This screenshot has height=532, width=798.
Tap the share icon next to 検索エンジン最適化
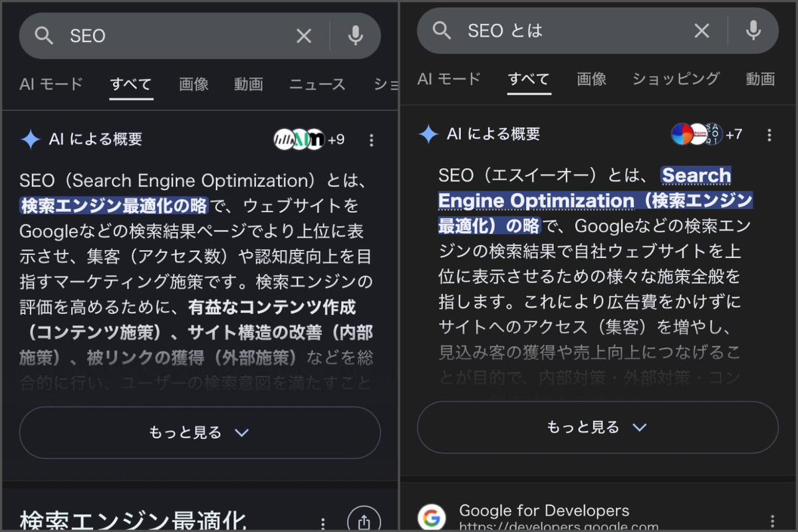tap(364, 522)
